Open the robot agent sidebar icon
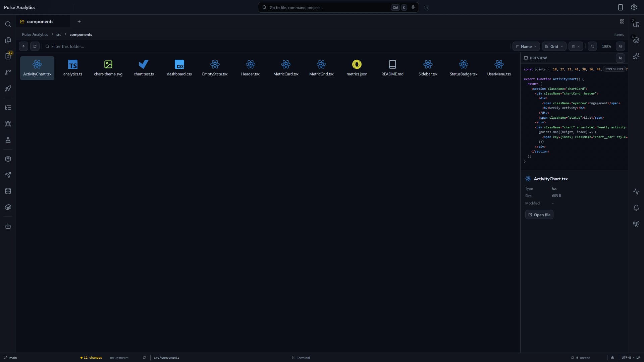 tap(8, 226)
